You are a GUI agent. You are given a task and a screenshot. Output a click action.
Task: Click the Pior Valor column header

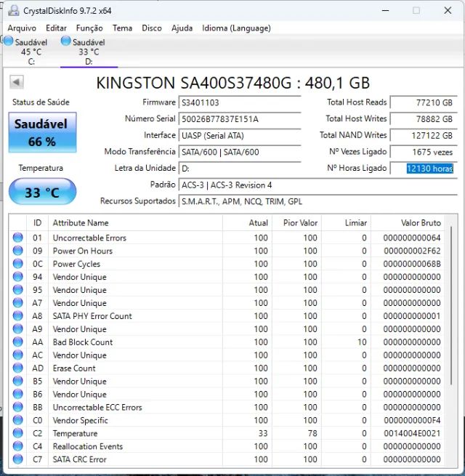pyautogui.click(x=297, y=223)
